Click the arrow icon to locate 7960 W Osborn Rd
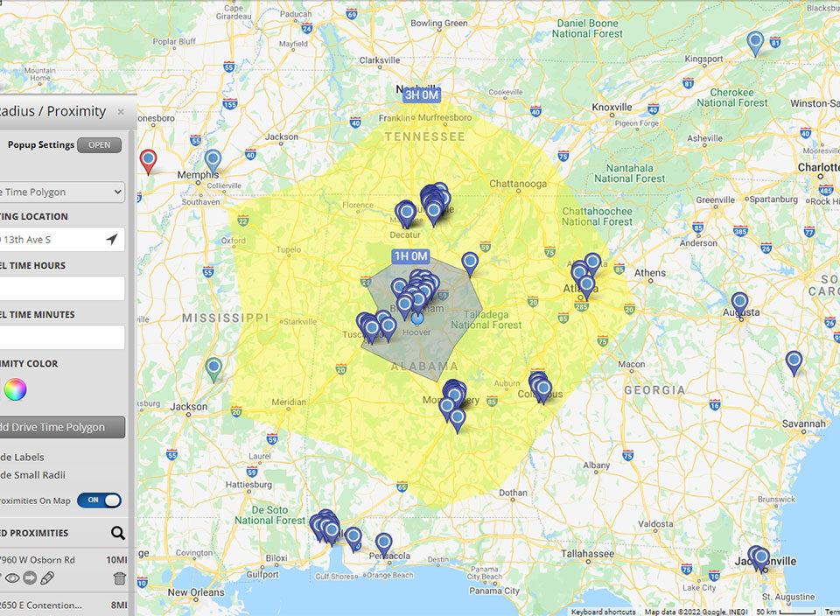Screen dimensions: 840x616 point(29,578)
